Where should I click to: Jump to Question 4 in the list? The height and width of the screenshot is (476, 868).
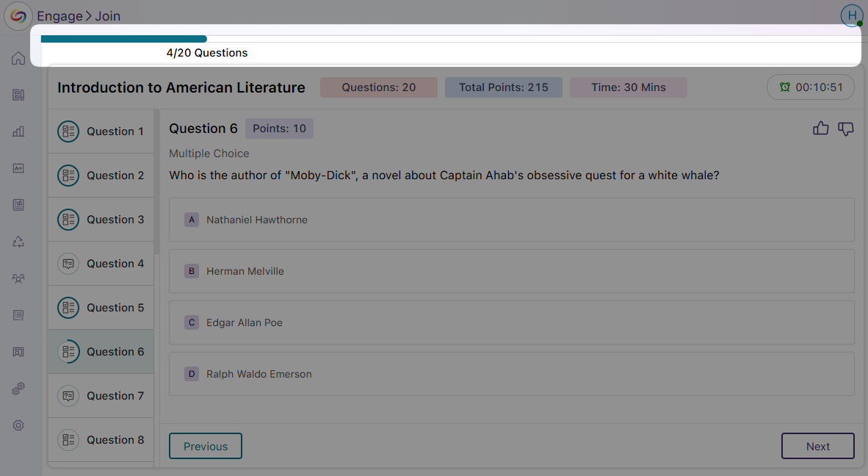(101, 264)
